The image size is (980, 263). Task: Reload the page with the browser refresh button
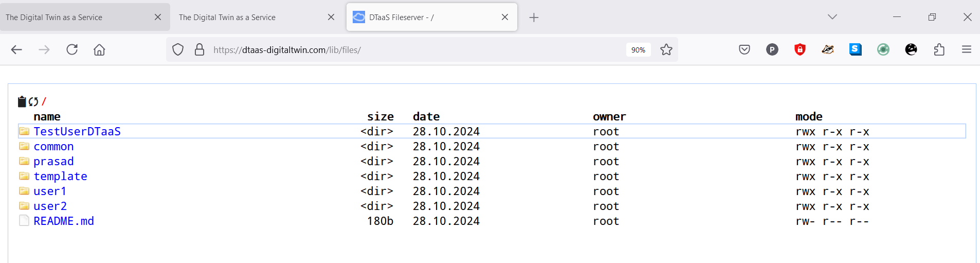[x=72, y=49]
